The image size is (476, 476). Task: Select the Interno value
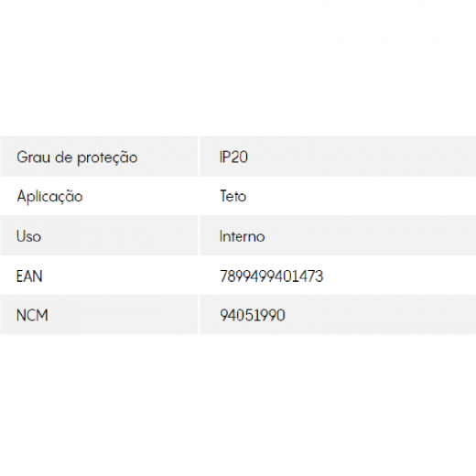point(242,236)
